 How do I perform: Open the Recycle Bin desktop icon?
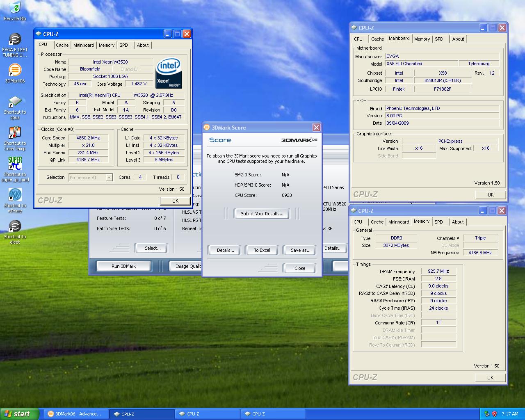15,11
